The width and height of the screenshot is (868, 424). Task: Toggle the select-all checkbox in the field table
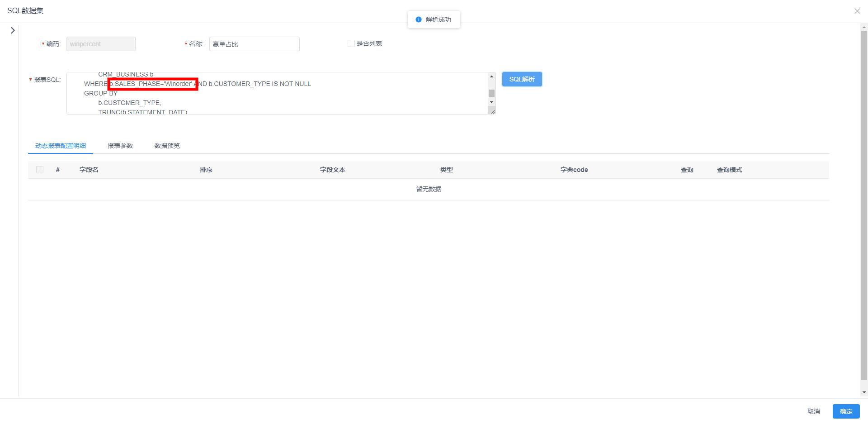click(x=40, y=170)
